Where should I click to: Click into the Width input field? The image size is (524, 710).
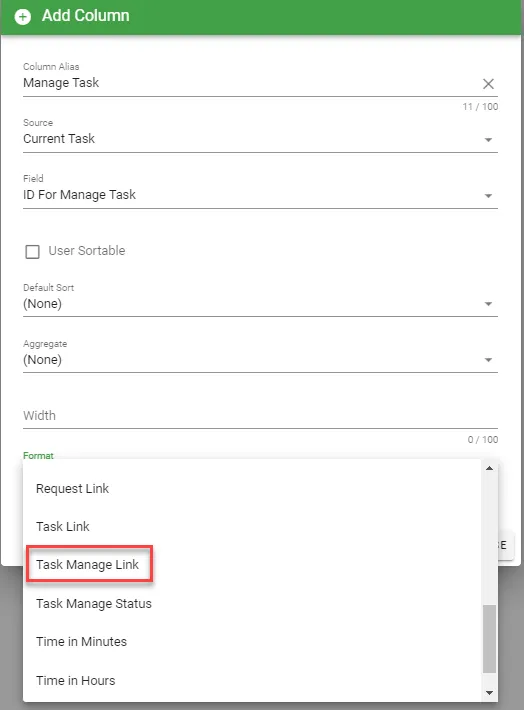tap(260, 416)
